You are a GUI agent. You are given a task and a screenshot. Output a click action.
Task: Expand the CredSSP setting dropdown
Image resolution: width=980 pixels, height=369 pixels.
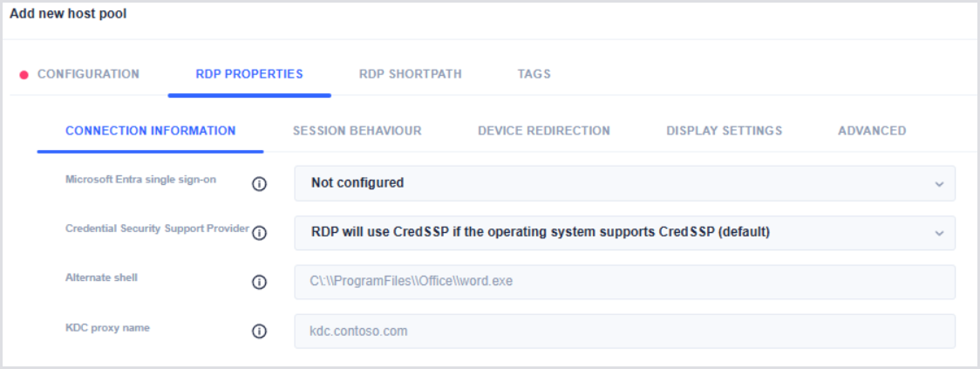(x=624, y=233)
